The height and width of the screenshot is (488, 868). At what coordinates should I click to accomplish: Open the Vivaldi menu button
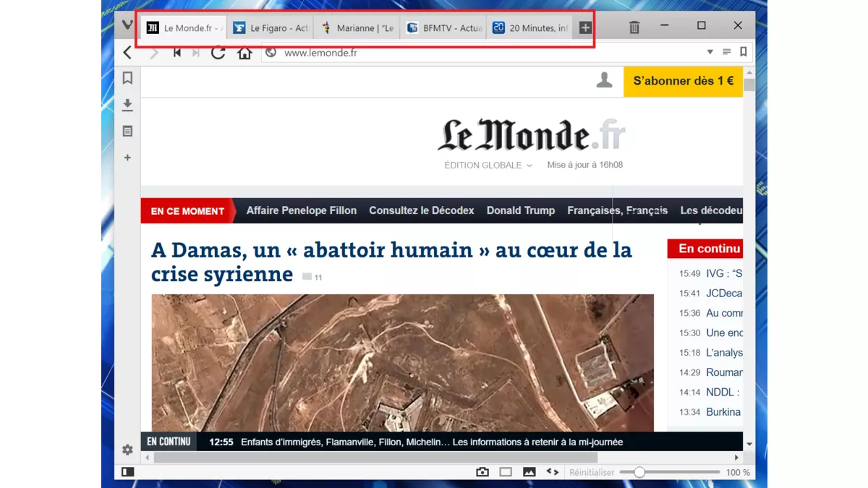[x=127, y=26]
